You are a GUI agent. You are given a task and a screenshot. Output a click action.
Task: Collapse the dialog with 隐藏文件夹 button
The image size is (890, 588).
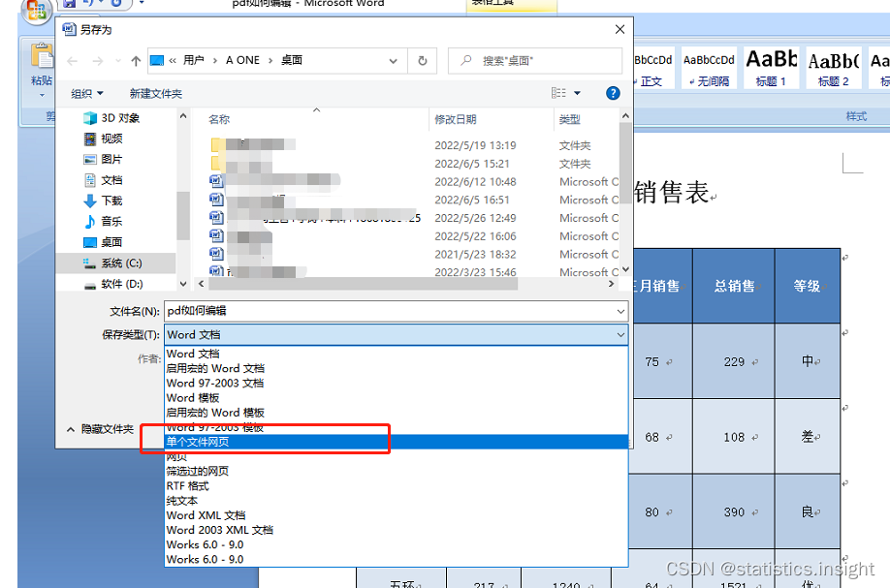(x=106, y=428)
